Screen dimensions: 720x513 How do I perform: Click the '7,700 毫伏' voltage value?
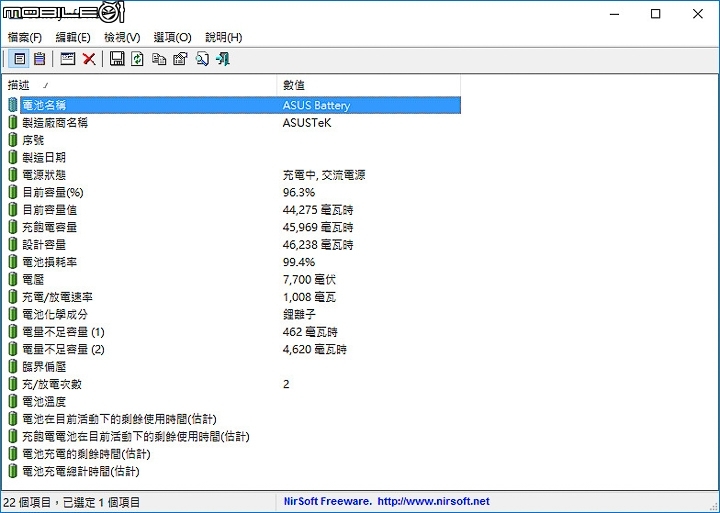coord(309,279)
